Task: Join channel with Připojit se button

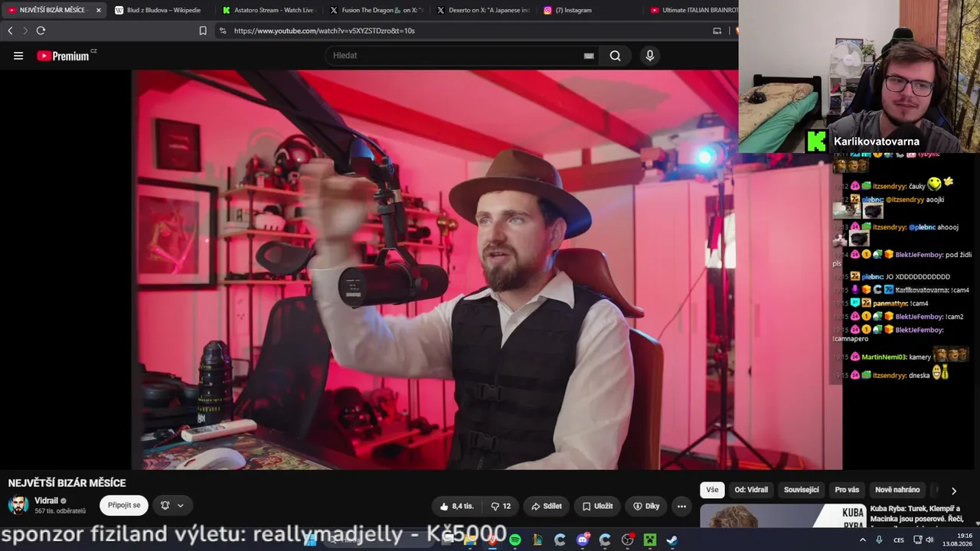Action: (x=124, y=505)
